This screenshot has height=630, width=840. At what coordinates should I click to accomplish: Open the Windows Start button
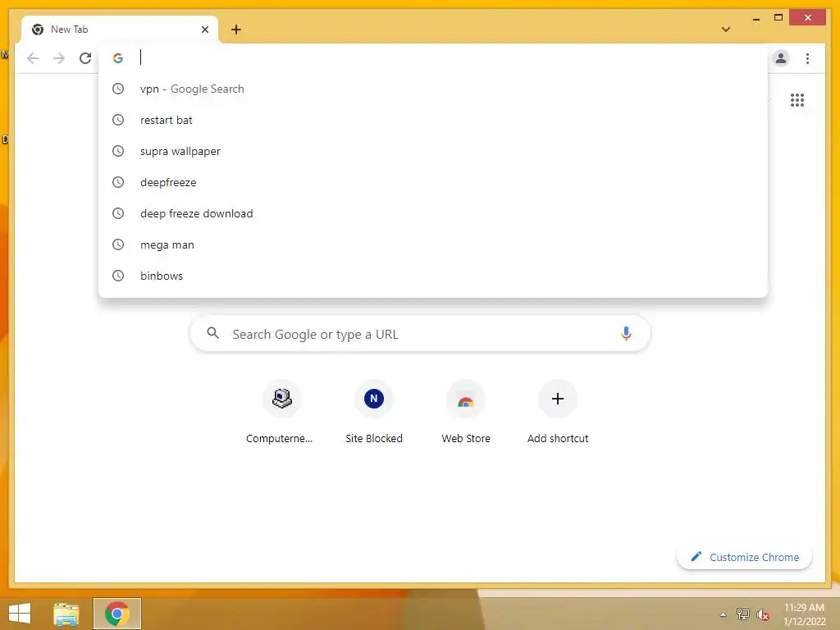click(20, 614)
